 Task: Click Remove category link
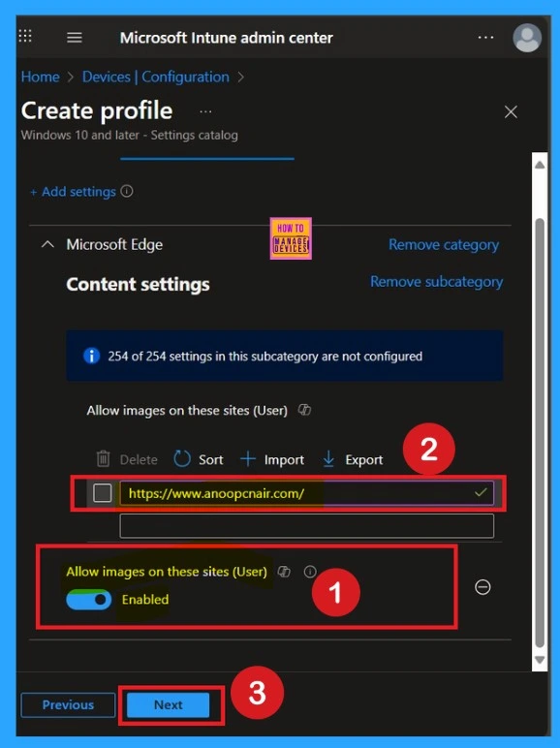[444, 245]
